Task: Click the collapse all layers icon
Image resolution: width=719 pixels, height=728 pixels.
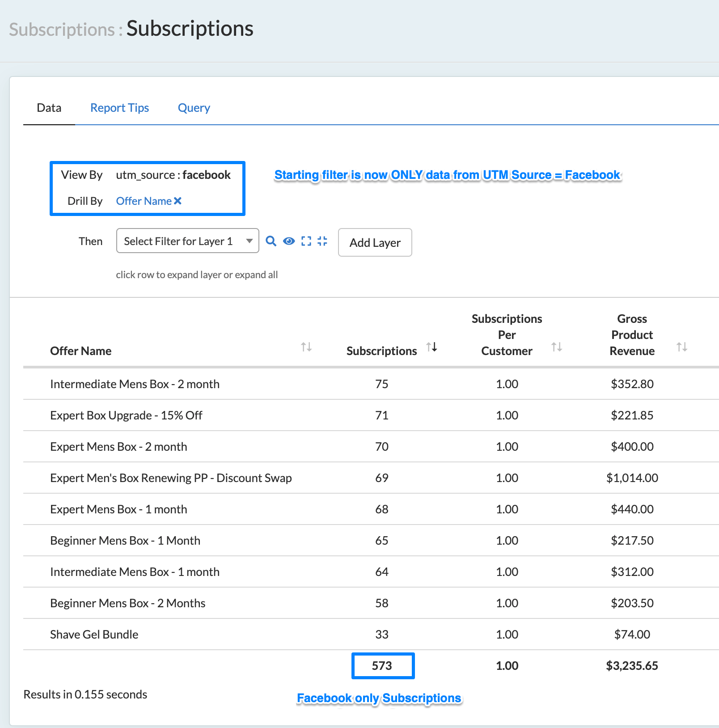Action: click(322, 241)
